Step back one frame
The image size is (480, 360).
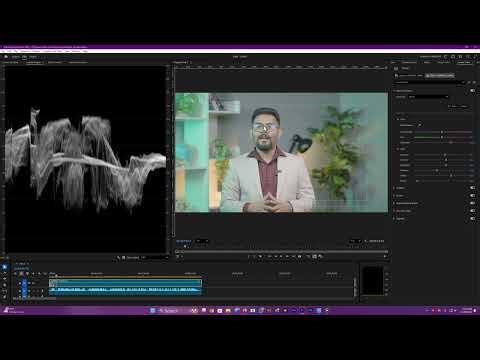(x=275, y=256)
